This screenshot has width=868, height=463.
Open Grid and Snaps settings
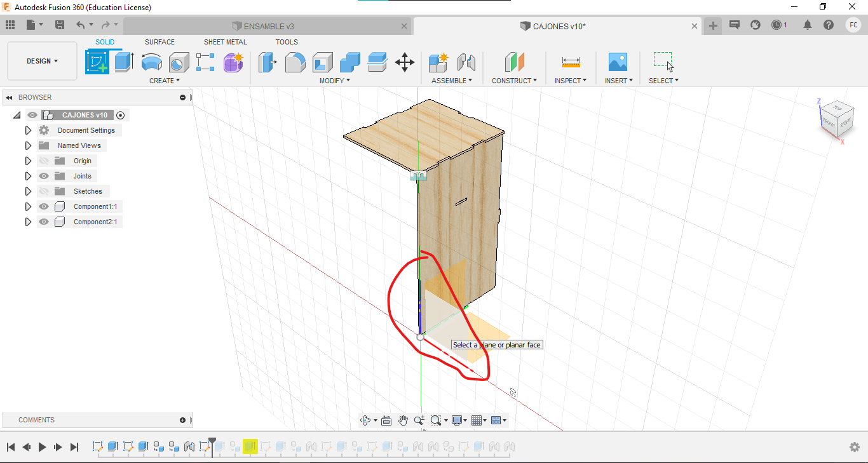(x=477, y=420)
